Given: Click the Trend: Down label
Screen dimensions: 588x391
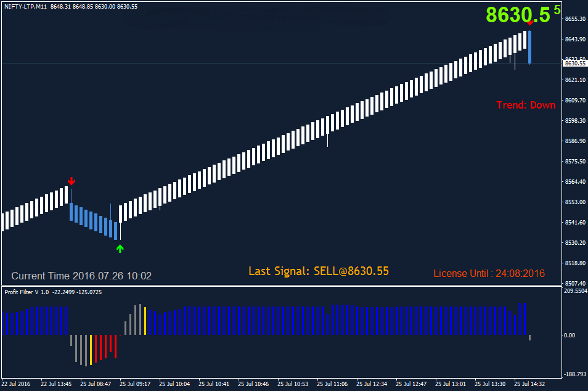Looking at the screenshot, I should pos(526,105).
